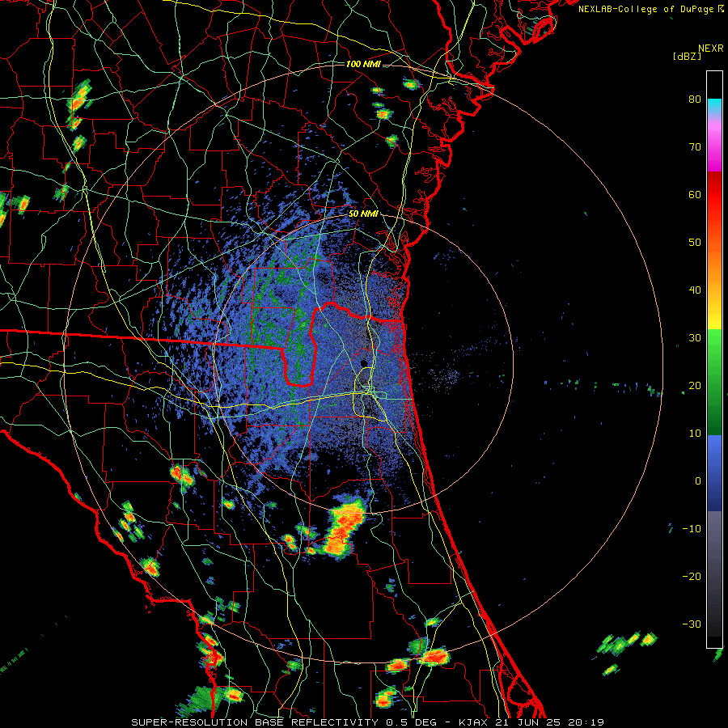Click the large storm cell south of the 50 NMI ring
The width and height of the screenshot is (728, 728).
coord(344,529)
